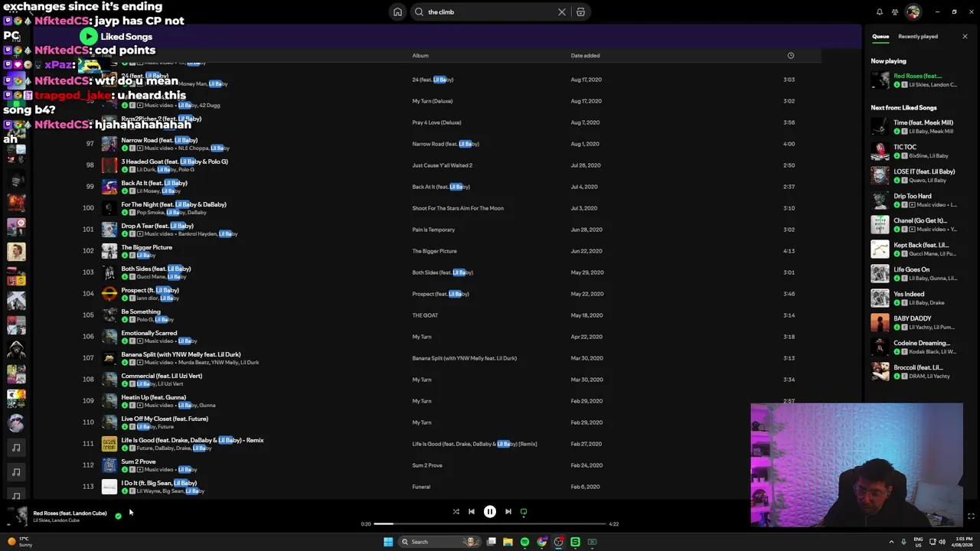980x551 pixels.
Task: Toggle shuffle playback
Action: tap(456, 512)
